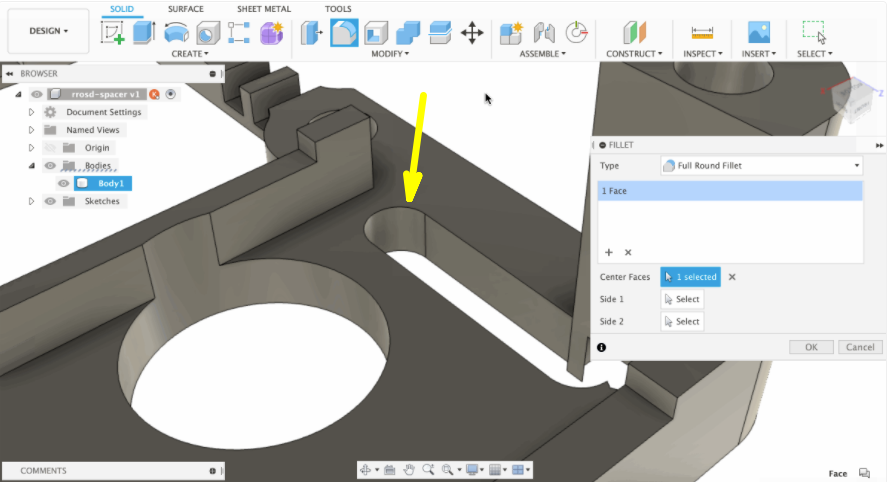
Task: Click the Insert image icon
Action: (x=760, y=33)
